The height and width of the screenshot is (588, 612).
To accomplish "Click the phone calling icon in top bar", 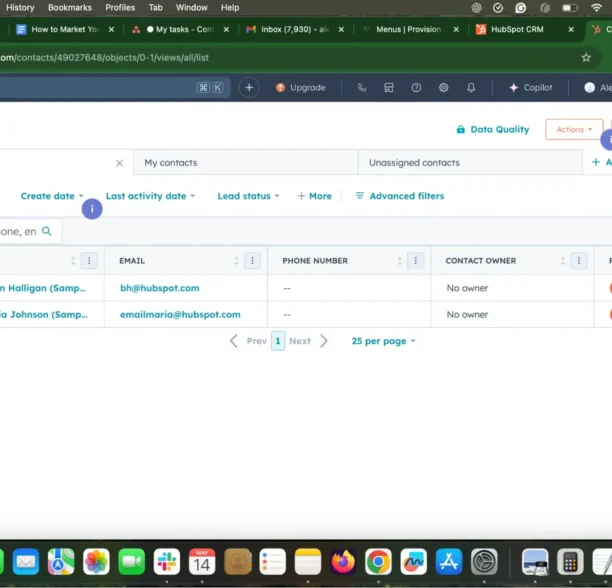I will point(362,88).
